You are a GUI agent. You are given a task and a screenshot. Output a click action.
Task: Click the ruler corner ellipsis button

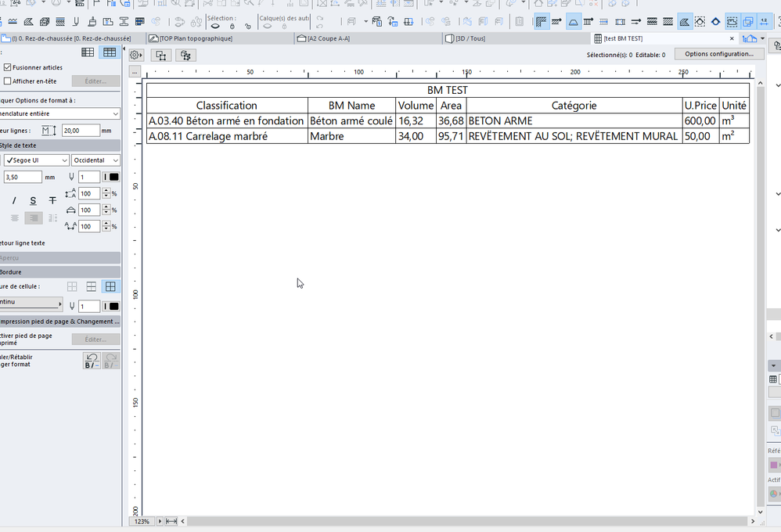pyautogui.click(x=135, y=72)
